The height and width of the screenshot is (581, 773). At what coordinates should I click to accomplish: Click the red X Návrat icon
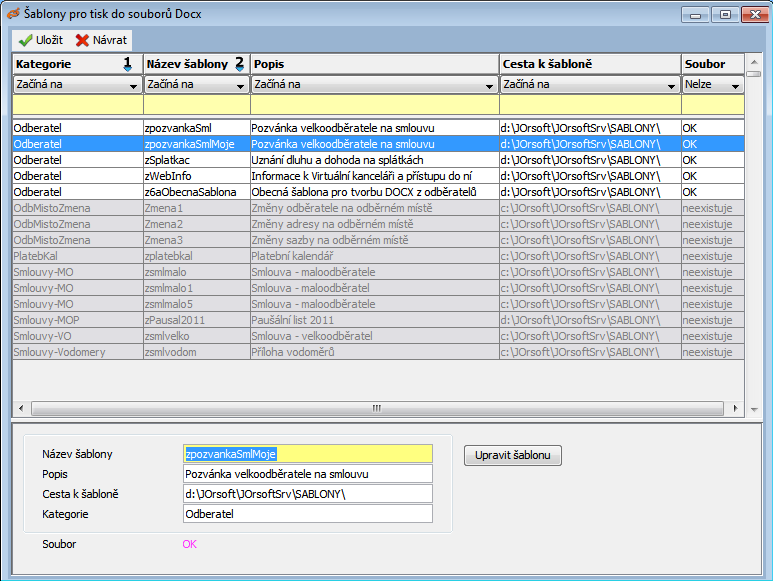[82, 41]
